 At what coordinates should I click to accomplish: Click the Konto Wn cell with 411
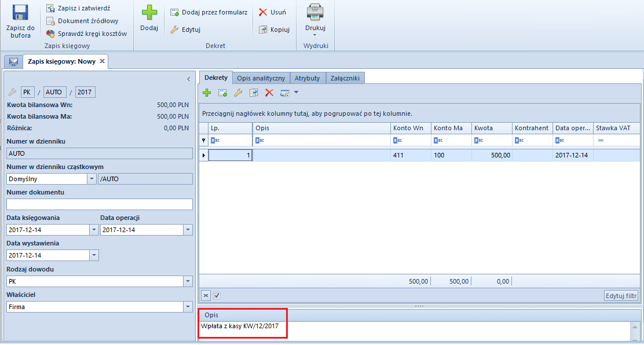point(411,155)
